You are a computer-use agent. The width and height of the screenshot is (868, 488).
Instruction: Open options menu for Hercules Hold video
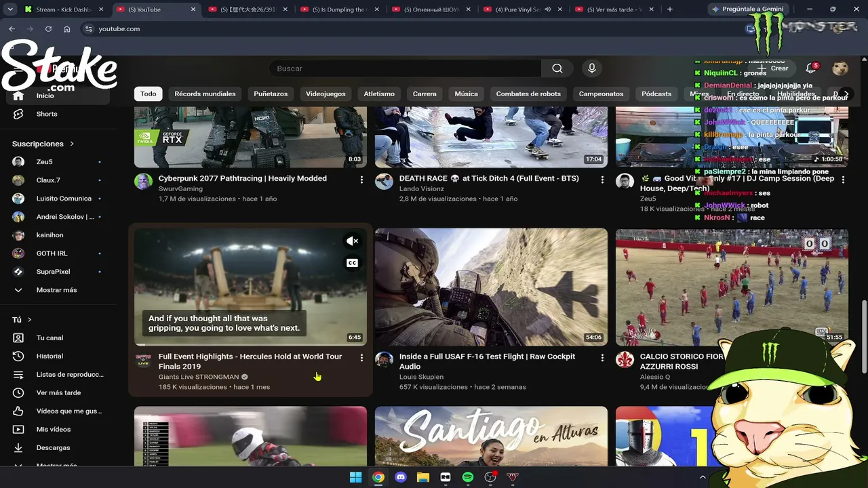coord(361,358)
